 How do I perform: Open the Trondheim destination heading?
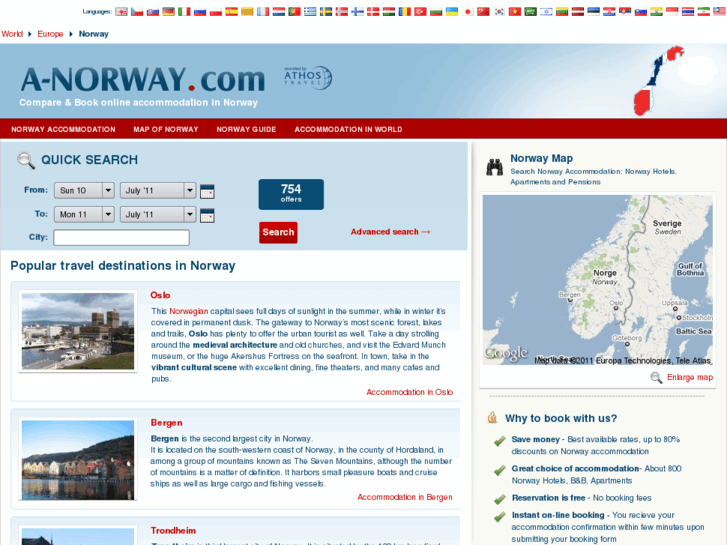coord(173,531)
